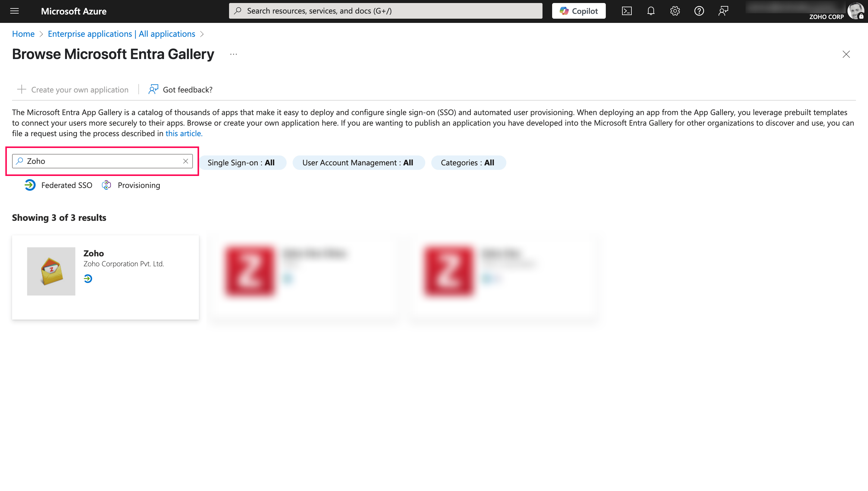
Task: Expand User Account Management filter
Action: (x=358, y=163)
